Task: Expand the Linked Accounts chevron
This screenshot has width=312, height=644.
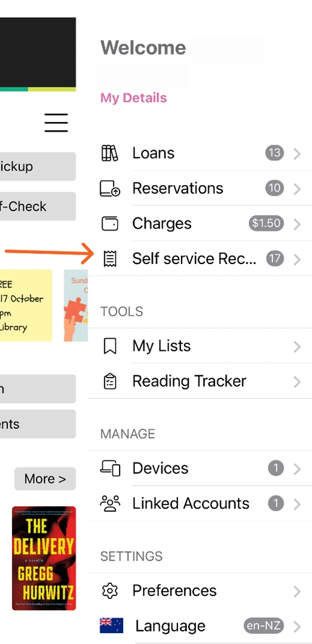Action: tap(297, 504)
